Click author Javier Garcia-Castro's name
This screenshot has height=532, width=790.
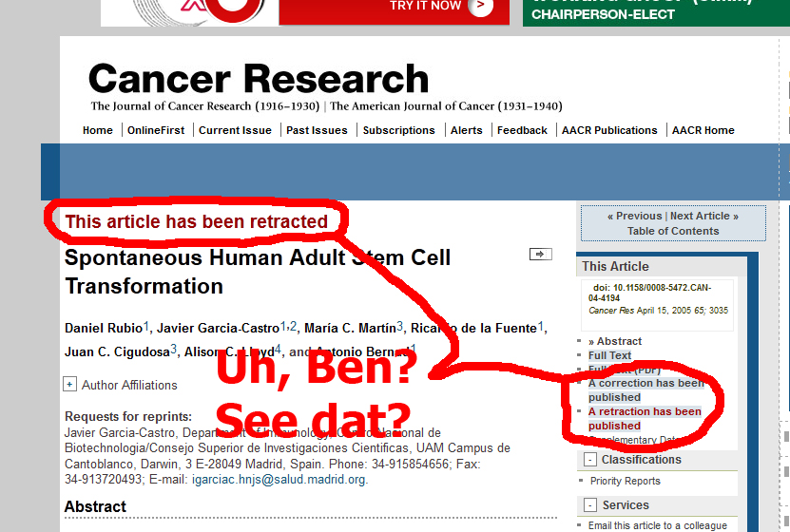click(218, 328)
